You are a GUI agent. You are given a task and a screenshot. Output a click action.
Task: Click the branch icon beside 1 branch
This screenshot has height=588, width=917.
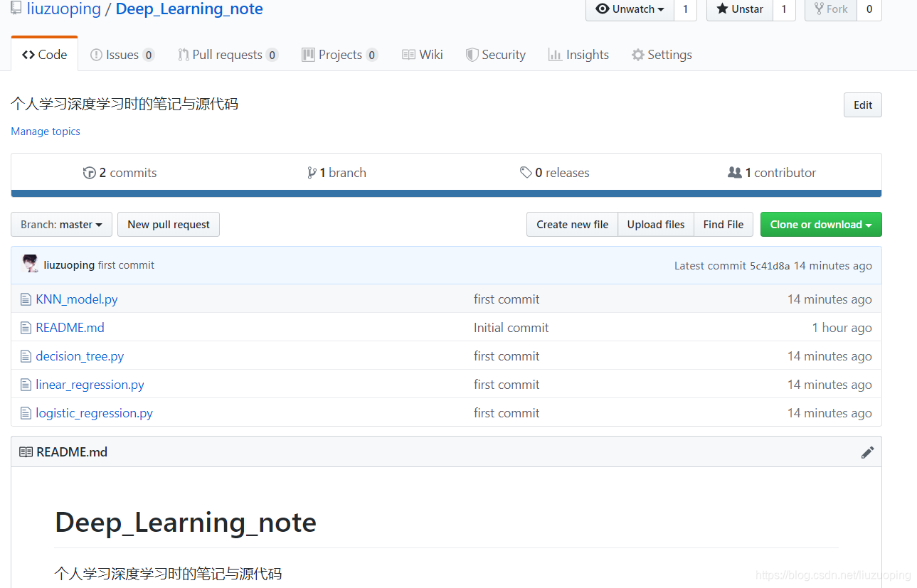tap(312, 173)
